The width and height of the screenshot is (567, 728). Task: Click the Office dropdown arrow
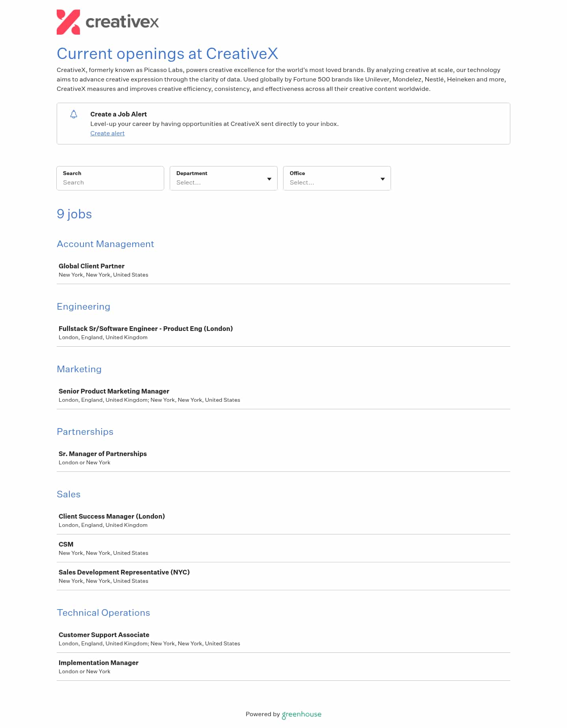click(383, 179)
